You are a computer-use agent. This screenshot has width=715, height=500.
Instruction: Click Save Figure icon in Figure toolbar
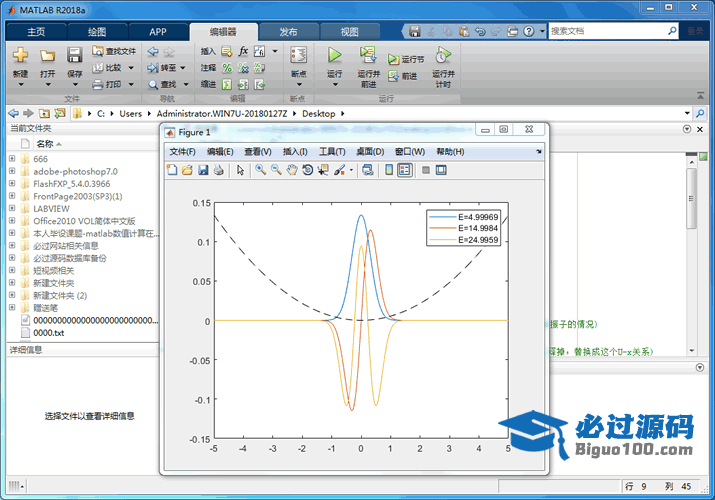pos(203,170)
